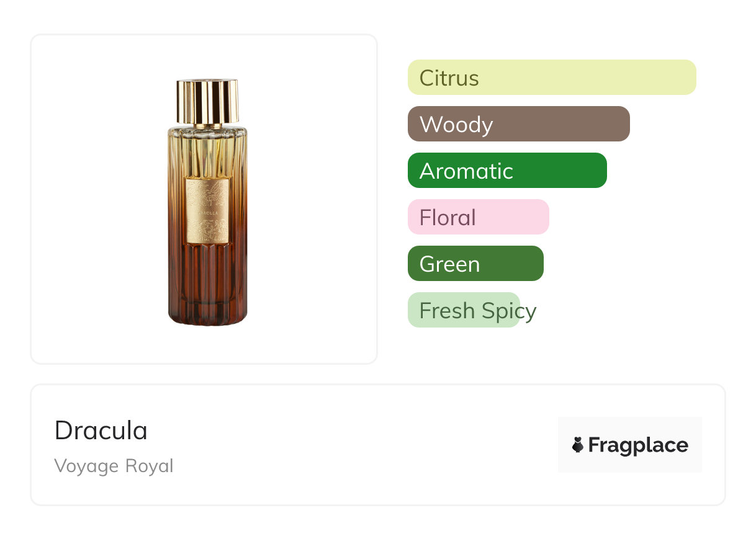Viewport: 756px width, 536px height.
Task: Open the Dracula perfume bottle image
Action: 207,202
